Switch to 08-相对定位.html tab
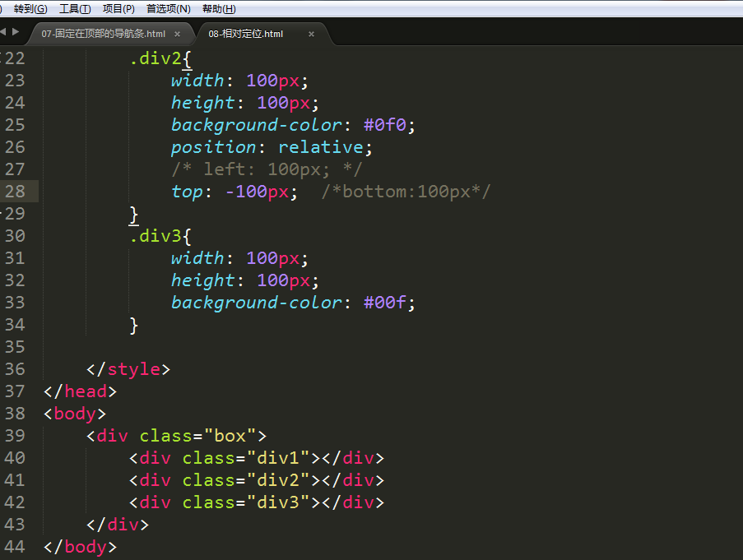 point(245,34)
